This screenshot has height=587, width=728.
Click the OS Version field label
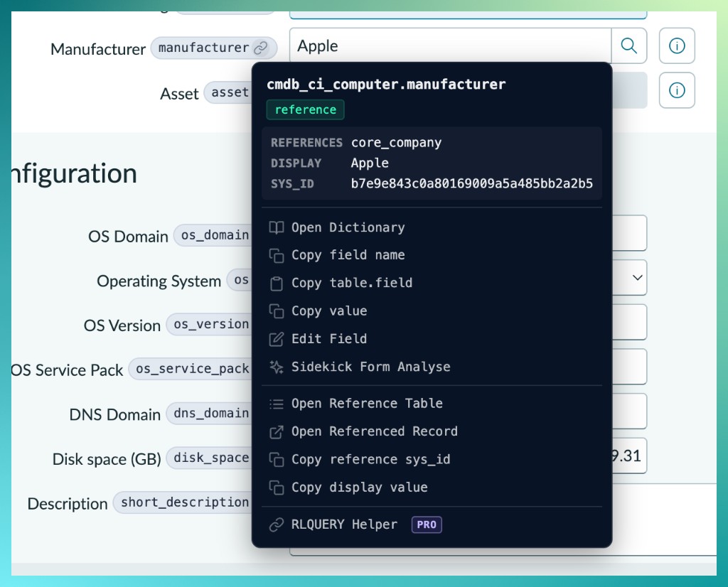pyautogui.click(x=122, y=325)
